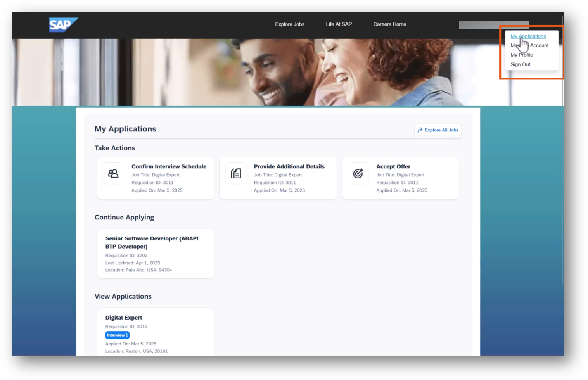588x380 pixels.
Task: Click 'Location: Palo Alto, USA, 94304' text
Action: [138, 270]
